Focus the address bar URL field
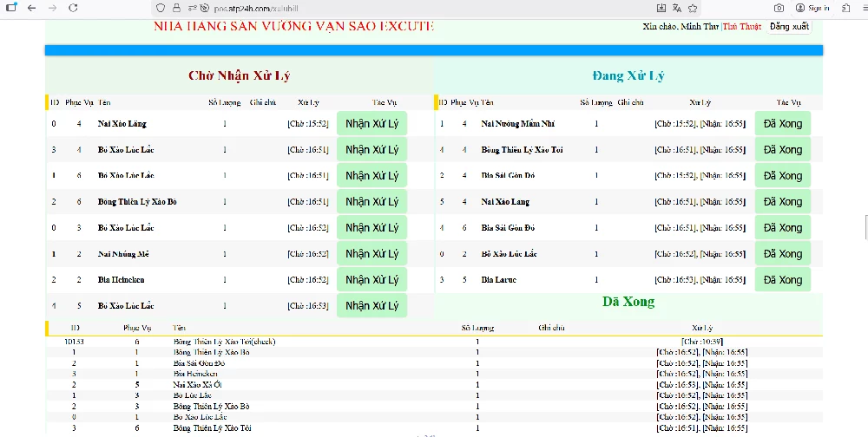 coord(426,9)
